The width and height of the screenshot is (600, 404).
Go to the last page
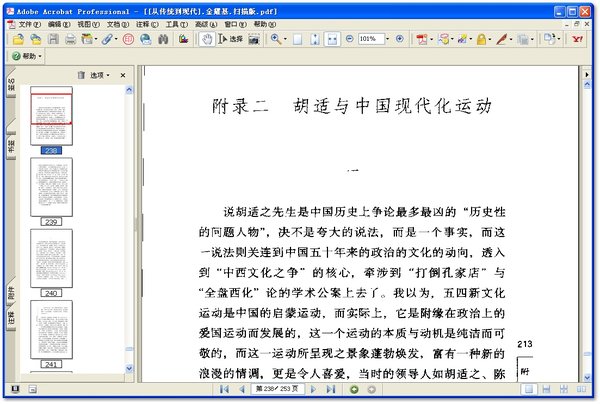331,389
